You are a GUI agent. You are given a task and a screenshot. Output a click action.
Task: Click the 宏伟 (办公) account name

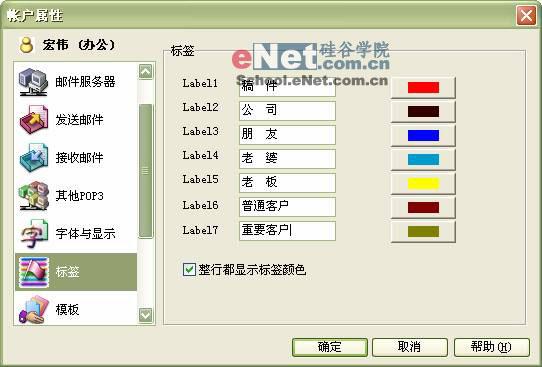(79, 45)
